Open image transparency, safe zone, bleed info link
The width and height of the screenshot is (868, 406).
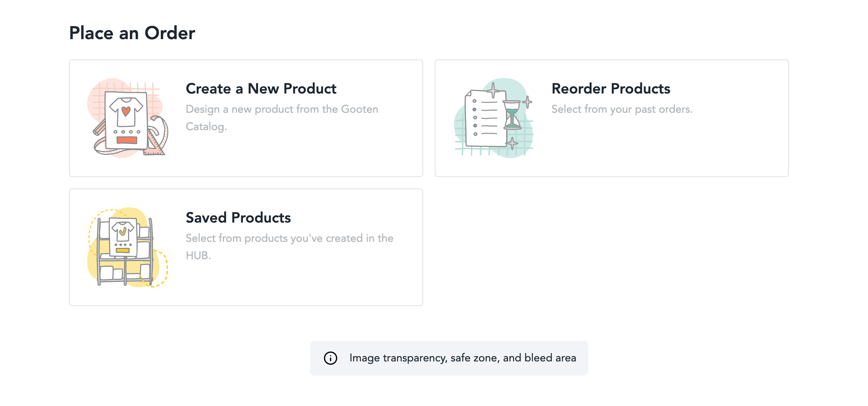[x=462, y=358]
